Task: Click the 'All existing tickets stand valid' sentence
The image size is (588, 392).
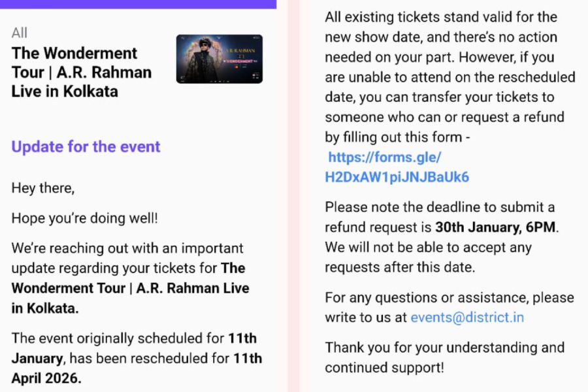Action: [441, 18]
